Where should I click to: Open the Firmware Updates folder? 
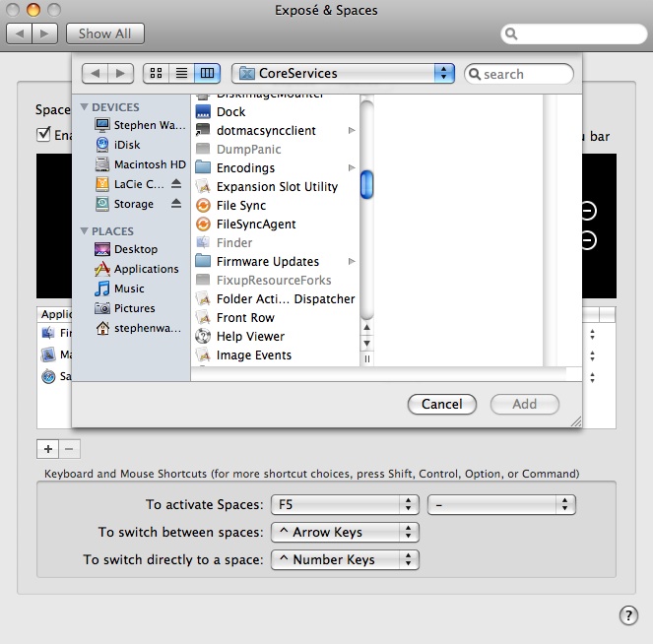click(276, 261)
